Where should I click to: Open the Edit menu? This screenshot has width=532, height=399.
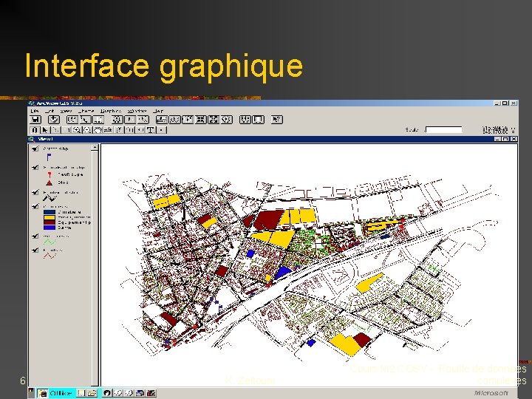point(50,111)
